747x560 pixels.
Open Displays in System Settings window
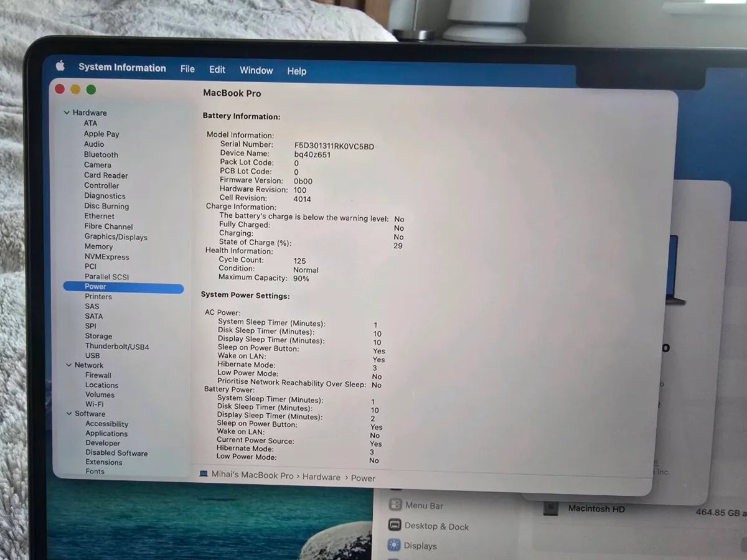pyautogui.click(x=412, y=546)
